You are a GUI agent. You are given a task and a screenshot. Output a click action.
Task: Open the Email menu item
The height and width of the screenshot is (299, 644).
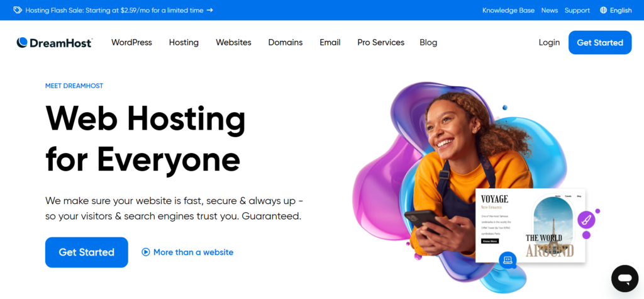pos(330,42)
